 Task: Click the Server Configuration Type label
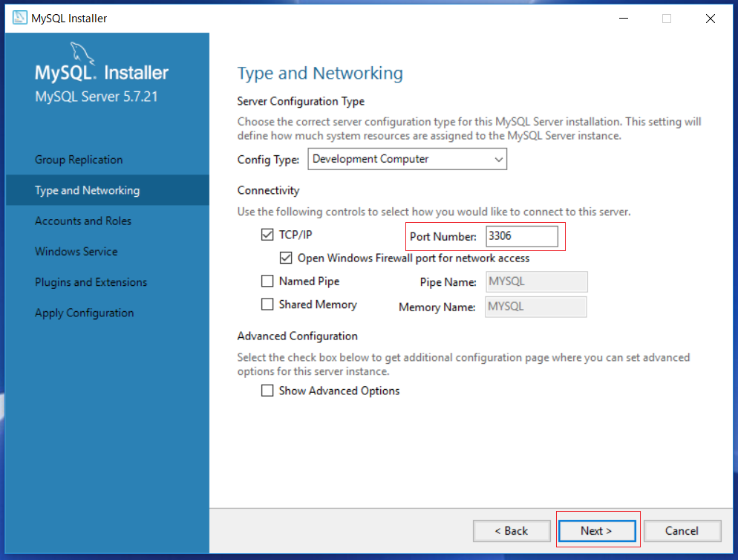301,101
